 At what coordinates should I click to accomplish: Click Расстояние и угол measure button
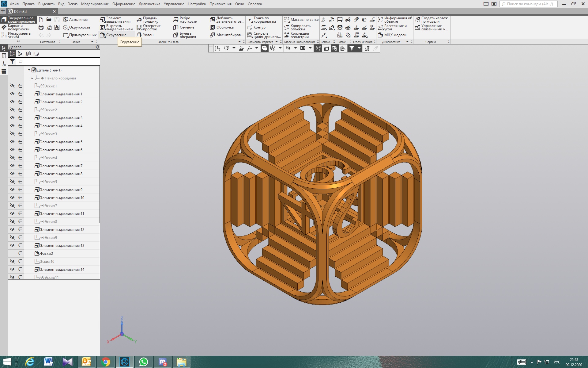click(392, 28)
